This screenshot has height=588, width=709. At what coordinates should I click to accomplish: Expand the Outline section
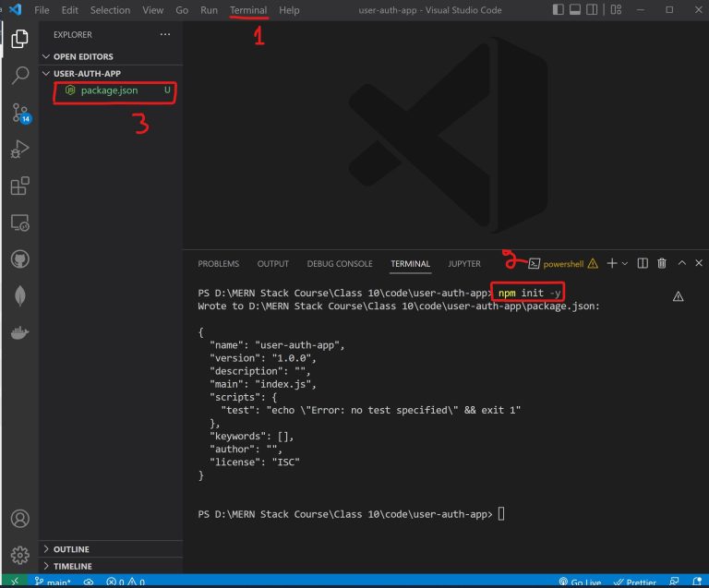pyautogui.click(x=111, y=549)
